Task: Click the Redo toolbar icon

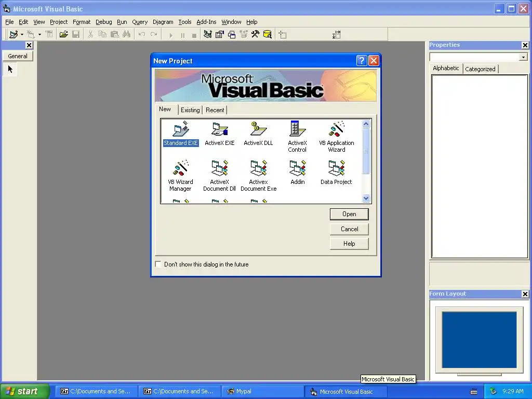Action: tap(154, 34)
